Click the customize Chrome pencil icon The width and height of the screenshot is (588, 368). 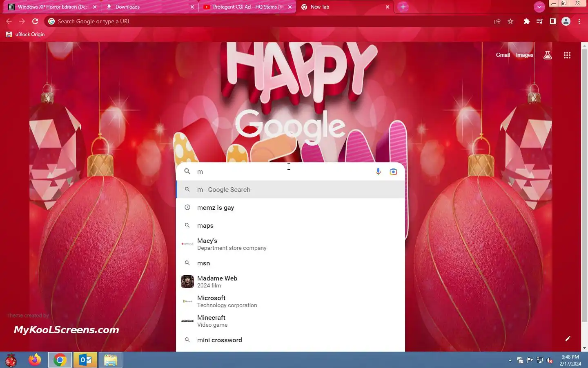[568, 339]
